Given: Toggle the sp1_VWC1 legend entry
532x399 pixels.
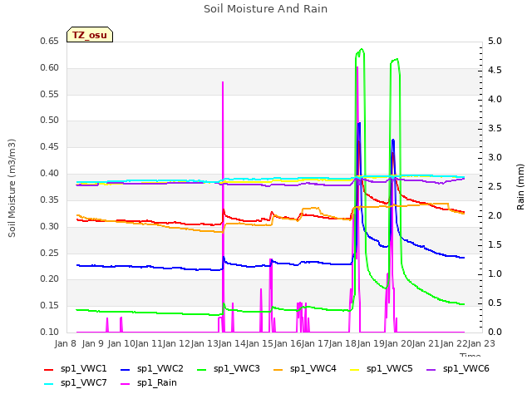Looking at the screenshot, I should (x=76, y=369).
